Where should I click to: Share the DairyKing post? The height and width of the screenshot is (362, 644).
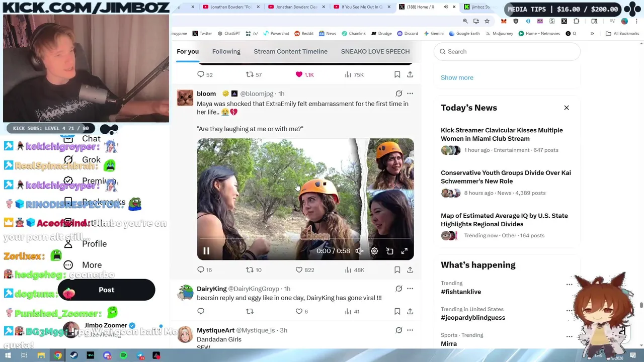[x=410, y=311]
